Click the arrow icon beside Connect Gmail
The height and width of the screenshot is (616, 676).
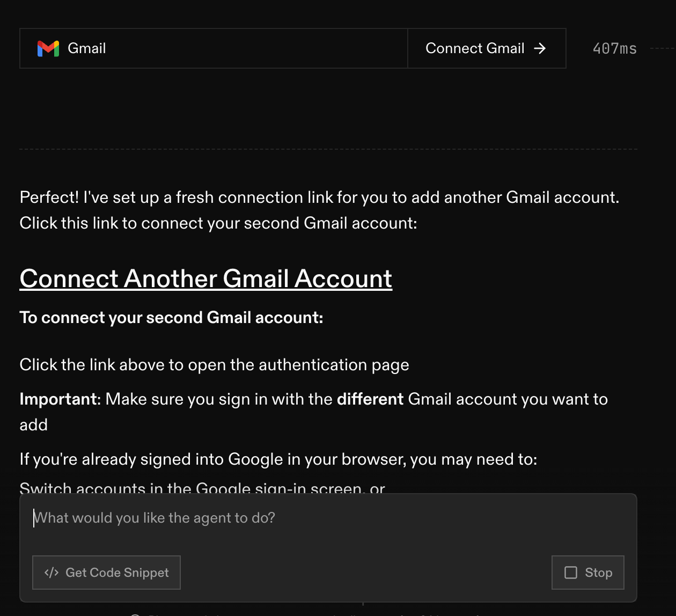(540, 48)
